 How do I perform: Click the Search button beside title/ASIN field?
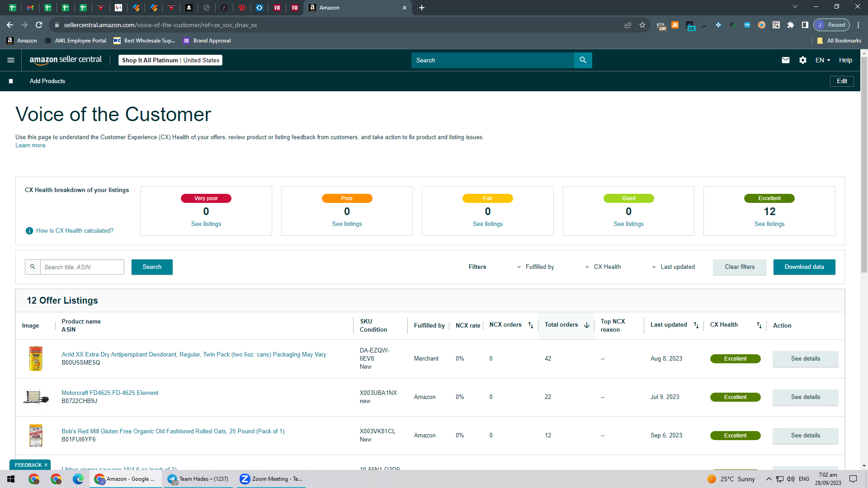[152, 267]
